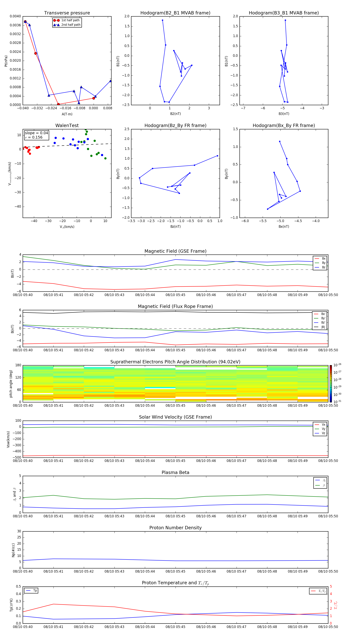
Task: Click the 'Bz(nT)' x-axis label
Action: pos(175,227)
